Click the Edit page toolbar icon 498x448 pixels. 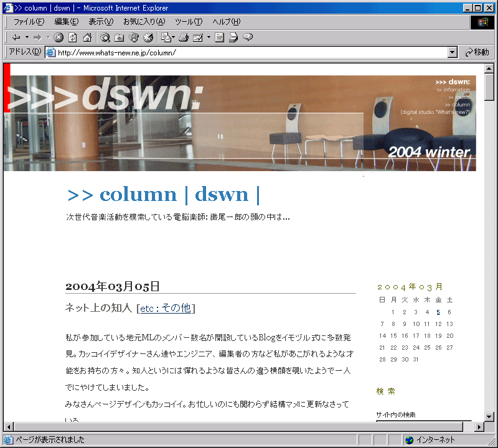198,37
